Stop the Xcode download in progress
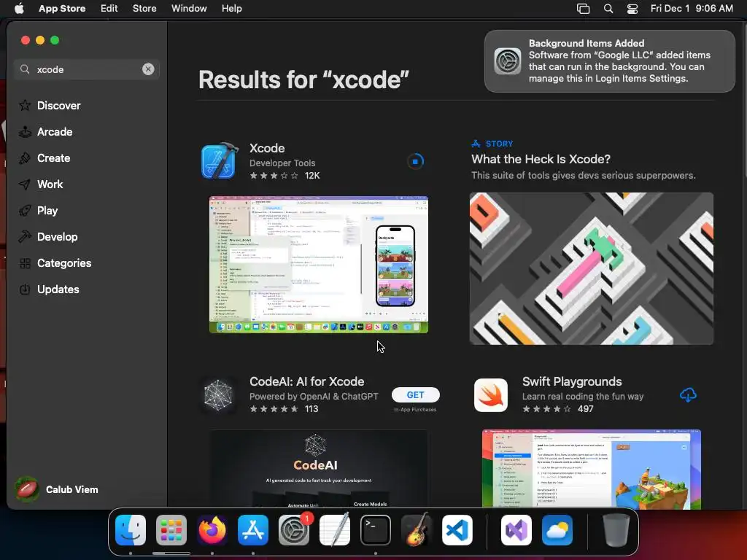The width and height of the screenshot is (747, 560). tap(415, 161)
